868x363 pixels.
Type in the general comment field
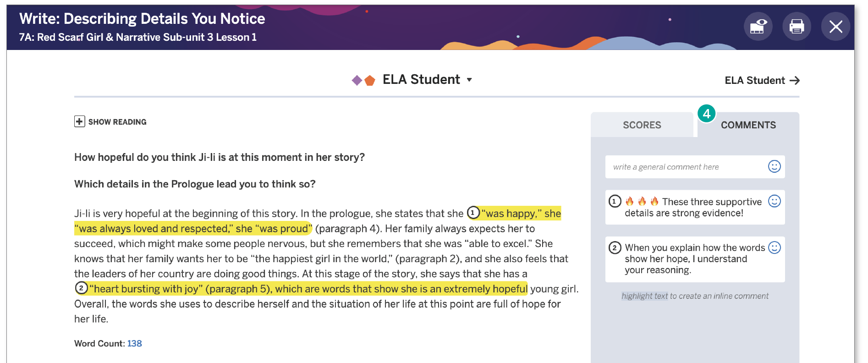click(x=687, y=167)
